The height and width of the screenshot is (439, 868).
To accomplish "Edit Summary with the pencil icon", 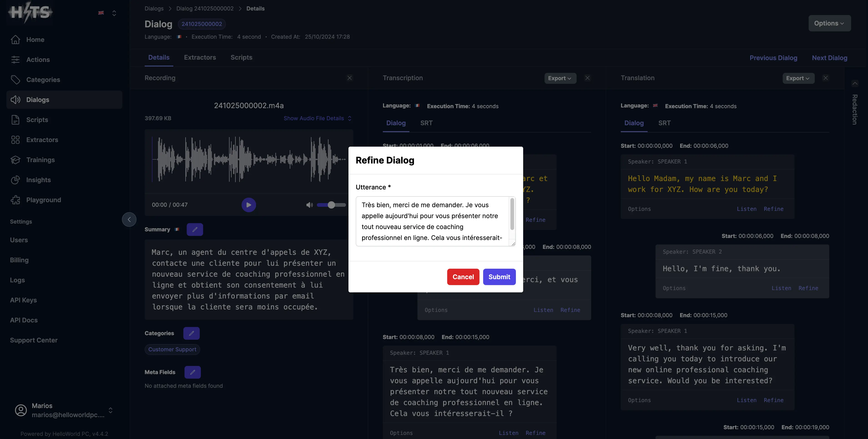I will point(195,230).
